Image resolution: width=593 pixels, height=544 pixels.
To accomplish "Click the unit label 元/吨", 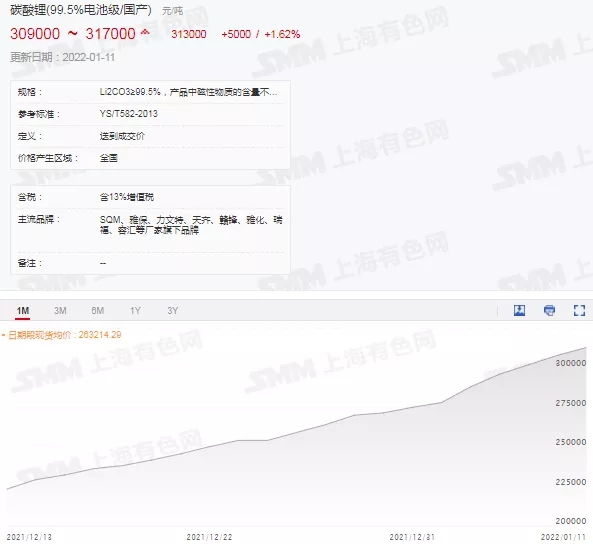I will click(x=172, y=11).
